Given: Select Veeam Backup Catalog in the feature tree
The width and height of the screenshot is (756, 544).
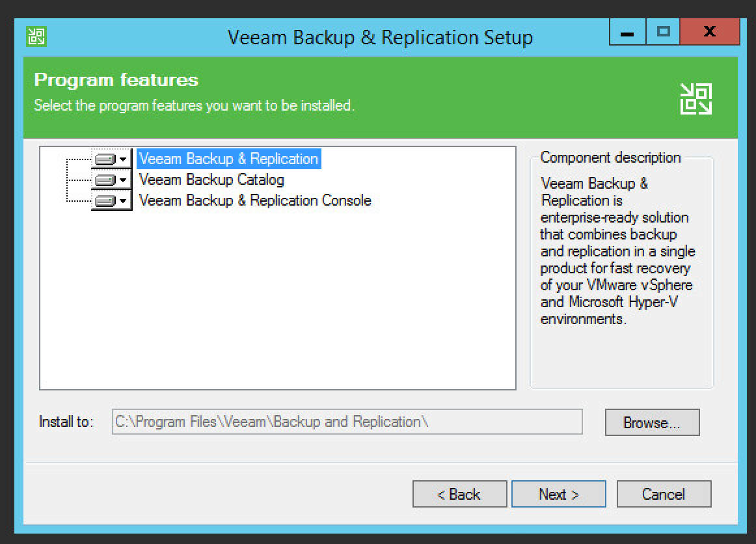Looking at the screenshot, I should [211, 180].
